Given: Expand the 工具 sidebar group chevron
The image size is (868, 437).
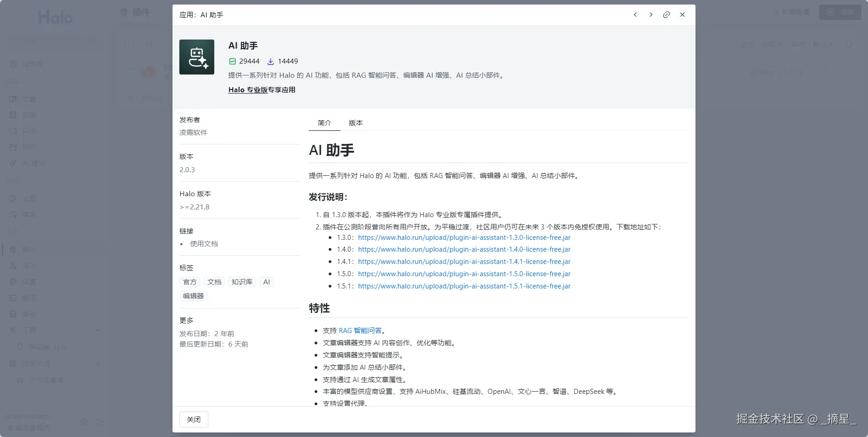Looking at the screenshot, I should click(x=98, y=330).
